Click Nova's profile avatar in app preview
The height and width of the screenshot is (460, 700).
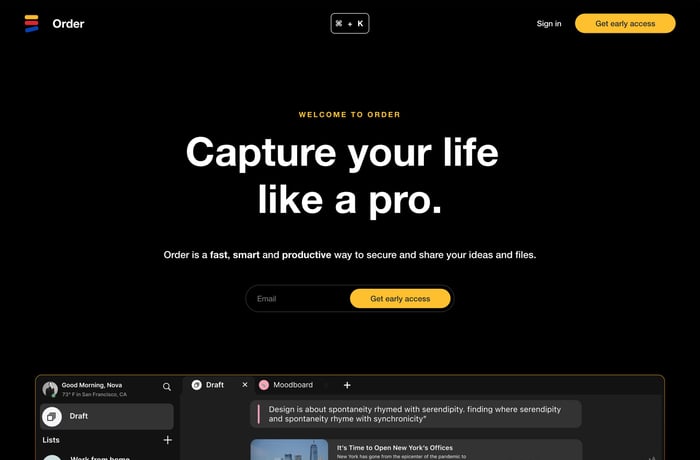click(50, 389)
